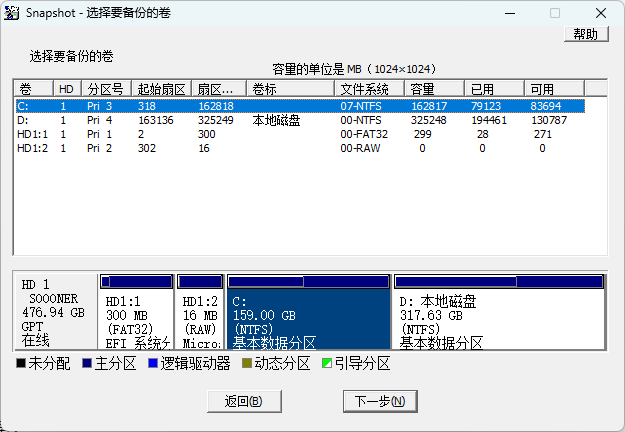
Task: Sort by 容量 column header
Action: tap(433, 89)
